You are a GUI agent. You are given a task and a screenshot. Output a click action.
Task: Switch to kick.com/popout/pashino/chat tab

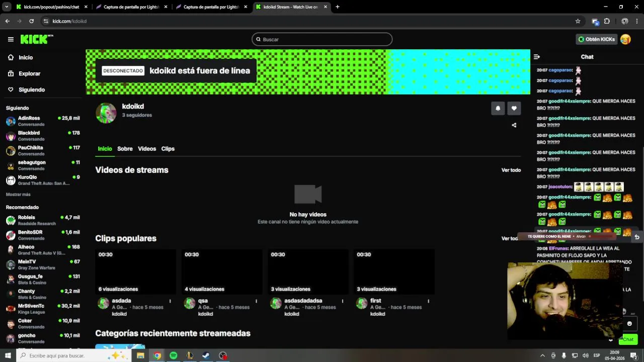[x=52, y=7]
